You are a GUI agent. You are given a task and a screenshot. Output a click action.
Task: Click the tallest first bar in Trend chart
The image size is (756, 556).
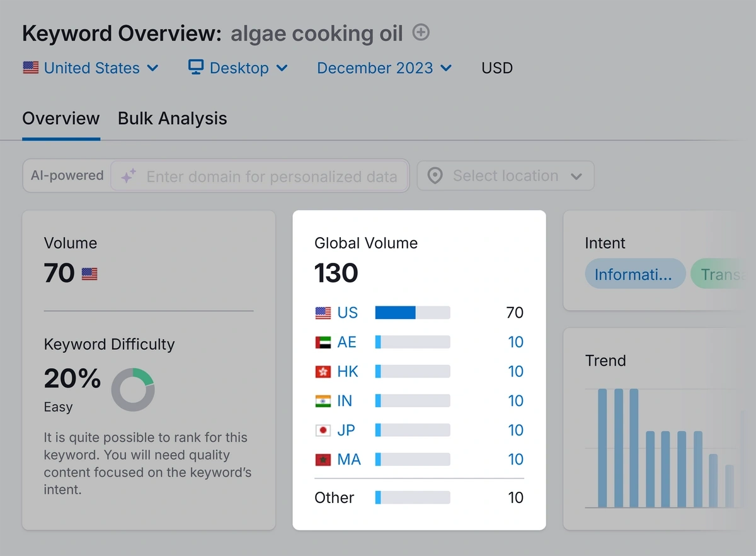pos(602,448)
